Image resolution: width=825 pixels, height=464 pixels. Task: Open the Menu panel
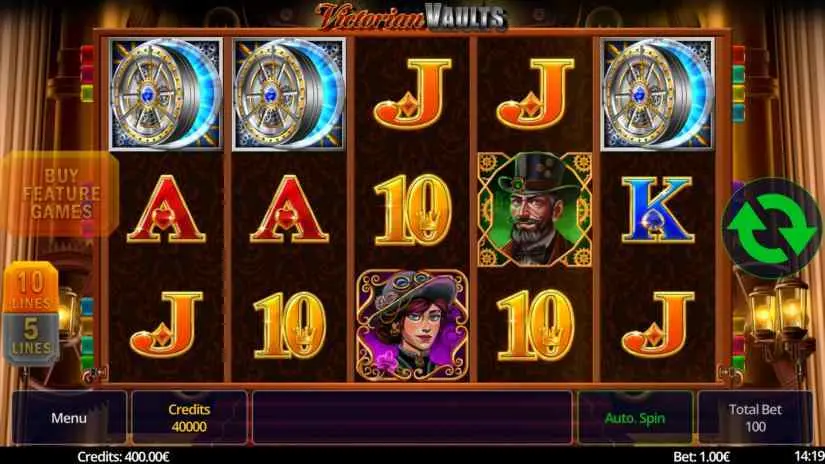(x=69, y=418)
